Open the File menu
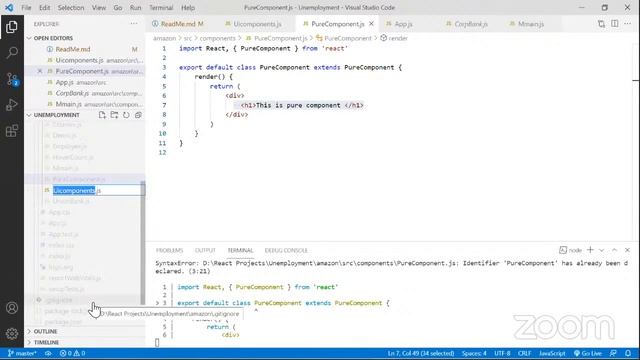This screenshot has width=640, height=360. (26, 8)
